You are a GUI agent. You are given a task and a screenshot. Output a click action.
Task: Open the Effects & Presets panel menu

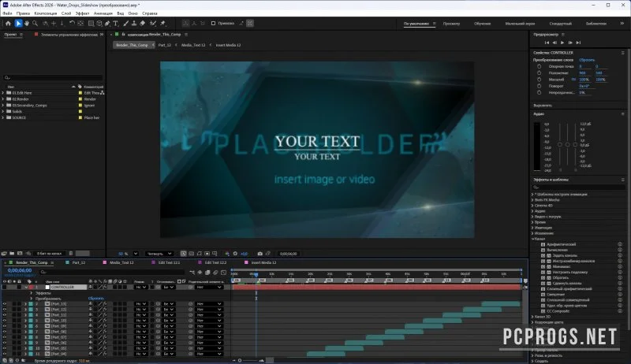tap(622, 180)
